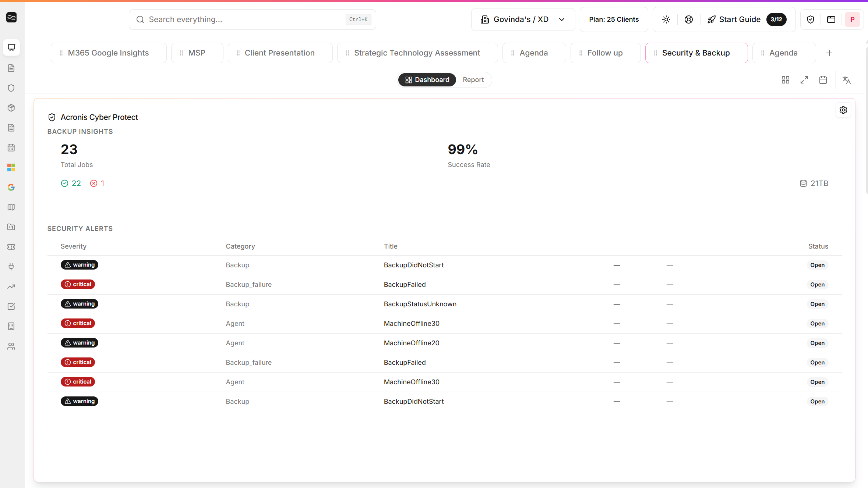Viewport: 868px width, 488px height.
Task: Open the plug integrations icon in sidebar
Action: [11, 267]
